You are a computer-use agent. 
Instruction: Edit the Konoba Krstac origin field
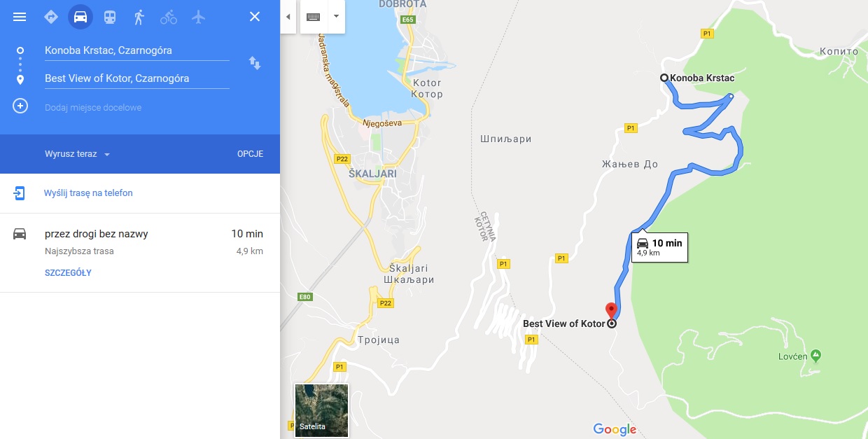pyautogui.click(x=136, y=50)
